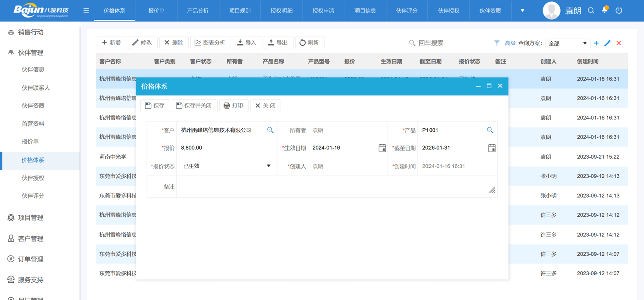Click the global search magnifier in the header

pos(591,10)
